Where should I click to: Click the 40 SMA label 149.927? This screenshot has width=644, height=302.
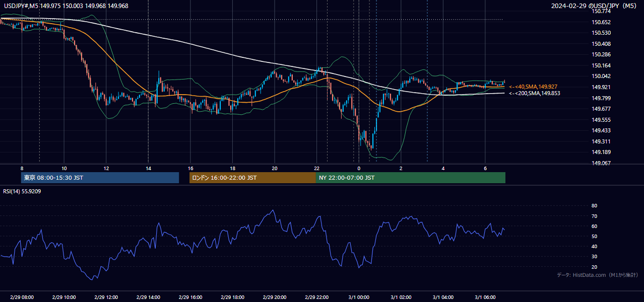(533, 87)
